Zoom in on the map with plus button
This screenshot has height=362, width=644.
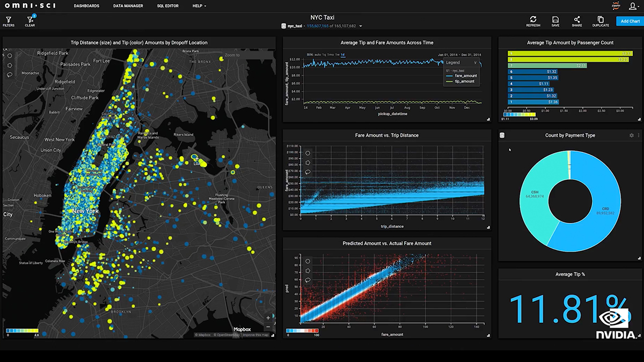[268, 317]
